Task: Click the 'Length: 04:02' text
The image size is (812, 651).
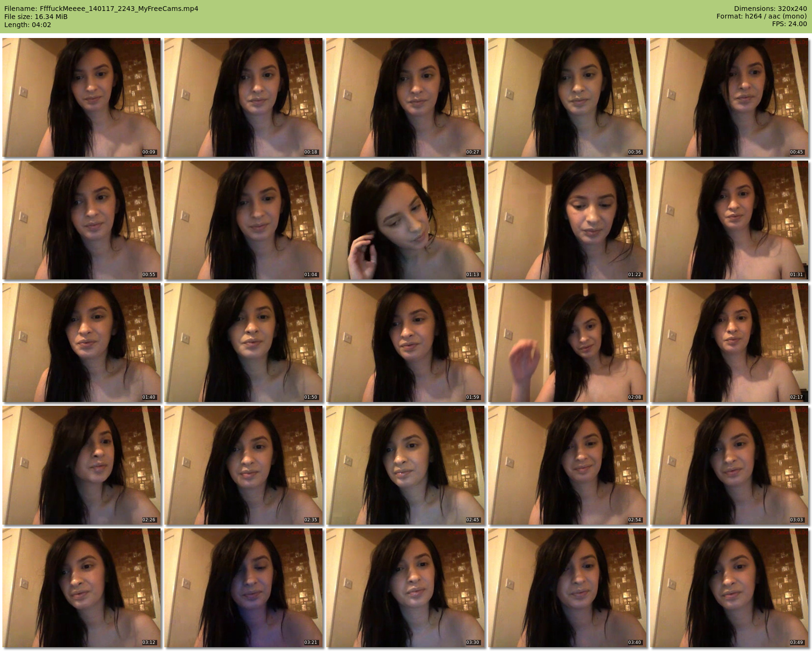Action: pyautogui.click(x=28, y=25)
